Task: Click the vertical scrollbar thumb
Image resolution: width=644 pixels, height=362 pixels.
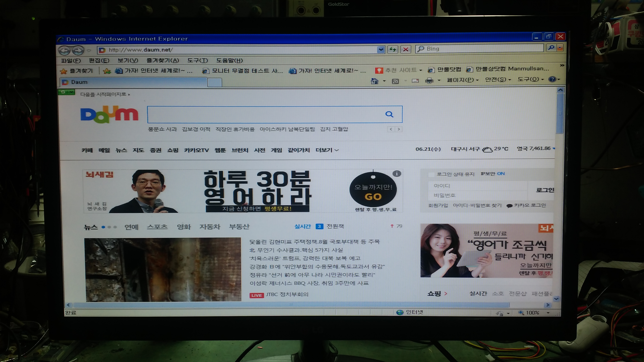Action: pos(560,114)
